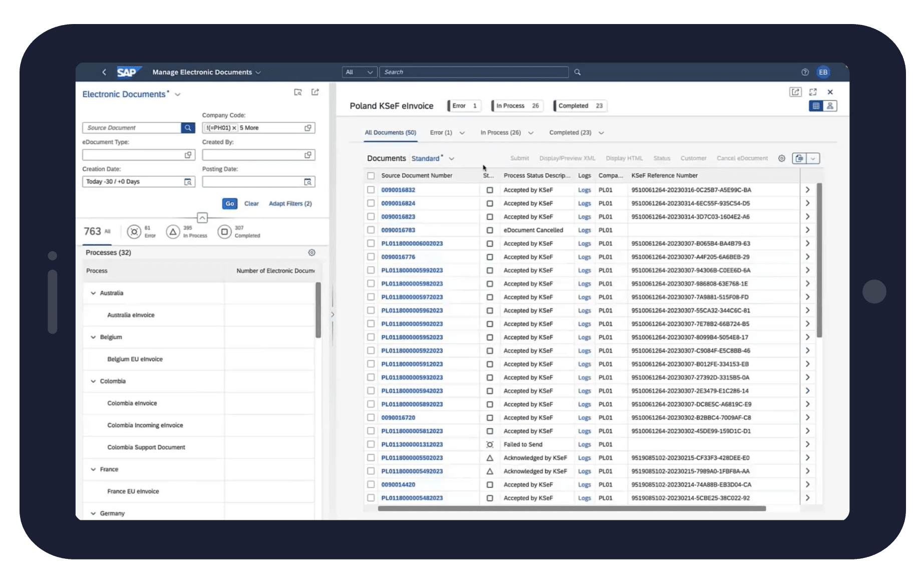Check the row for document PL0113000001312023
924x583 pixels.
click(x=371, y=444)
